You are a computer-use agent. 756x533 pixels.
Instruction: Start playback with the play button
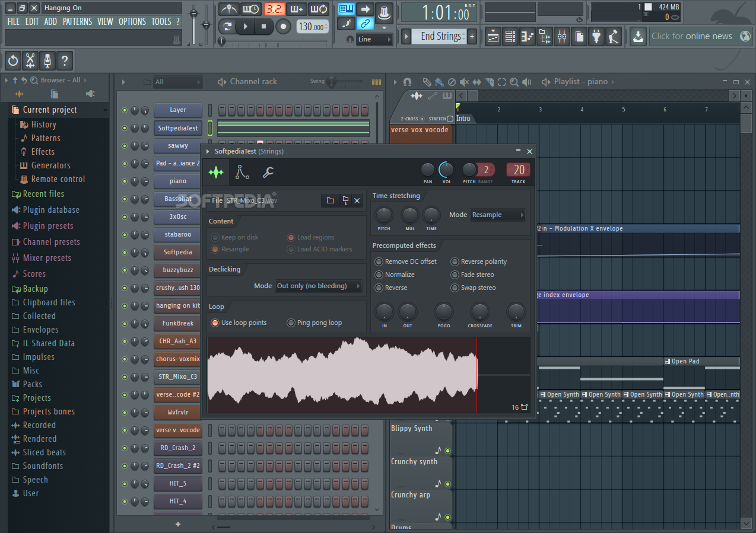pos(245,26)
